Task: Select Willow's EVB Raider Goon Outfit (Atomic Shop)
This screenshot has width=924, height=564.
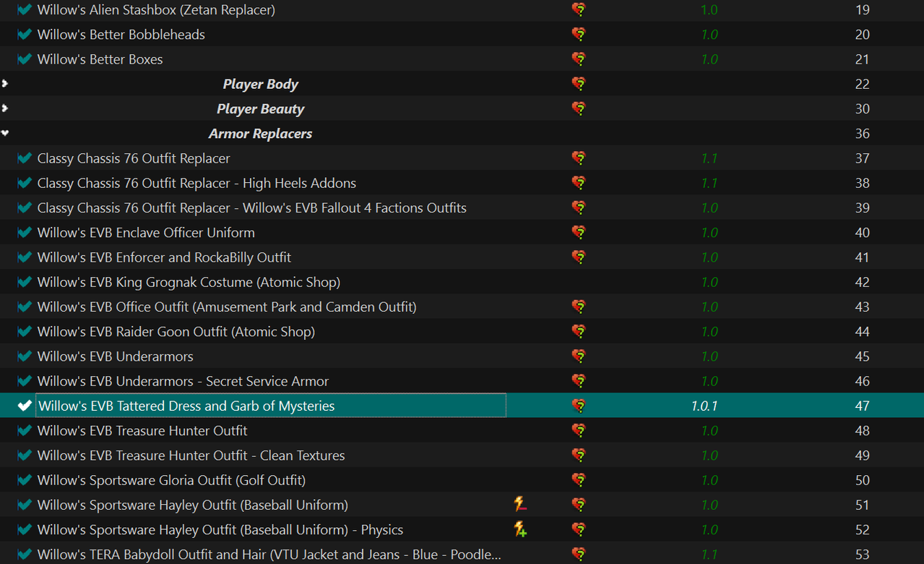Action: pos(176,331)
